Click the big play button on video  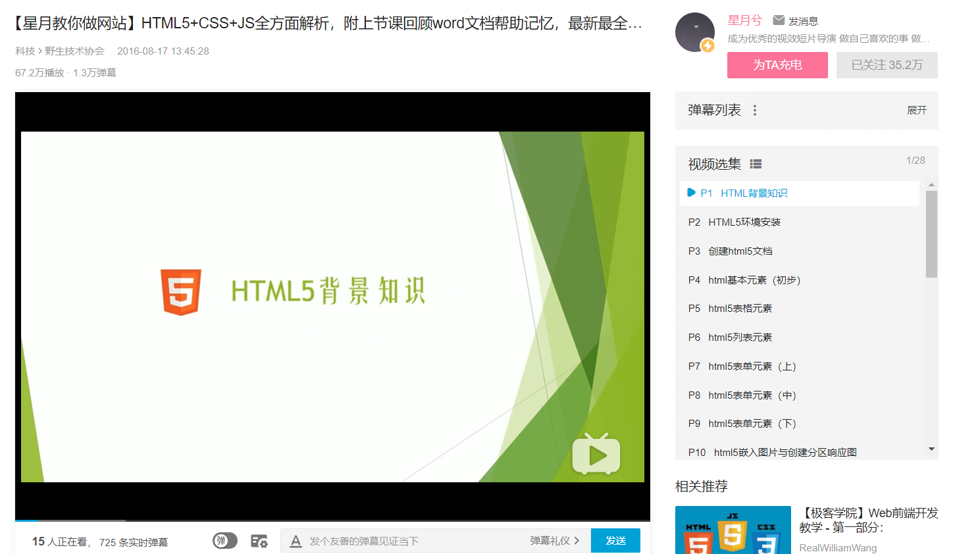coord(596,454)
